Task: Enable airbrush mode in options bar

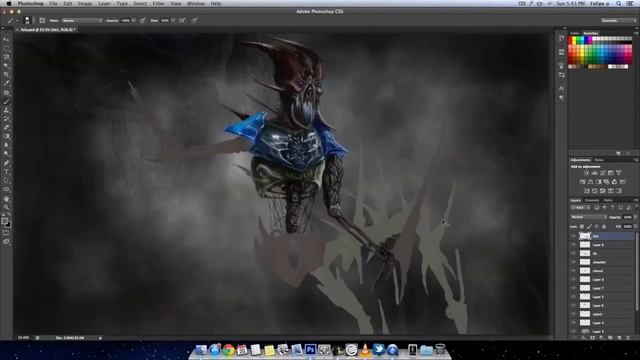Action: point(182,20)
